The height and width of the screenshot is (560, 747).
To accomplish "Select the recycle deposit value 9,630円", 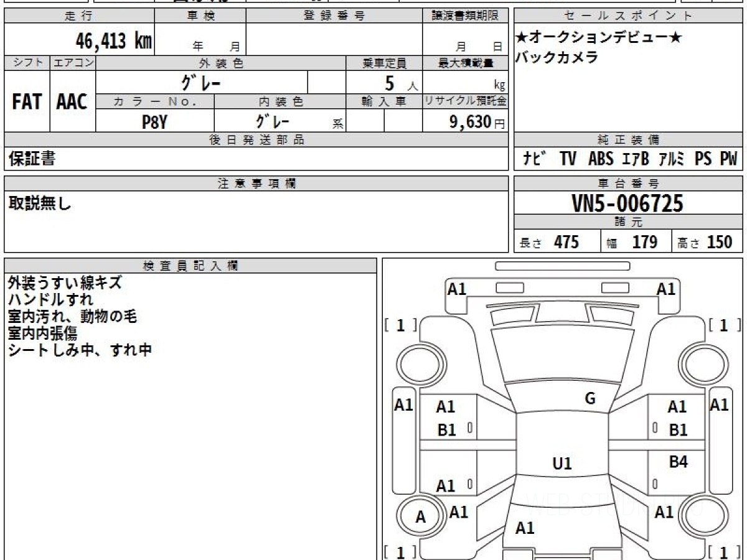I will tap(477, 122).
